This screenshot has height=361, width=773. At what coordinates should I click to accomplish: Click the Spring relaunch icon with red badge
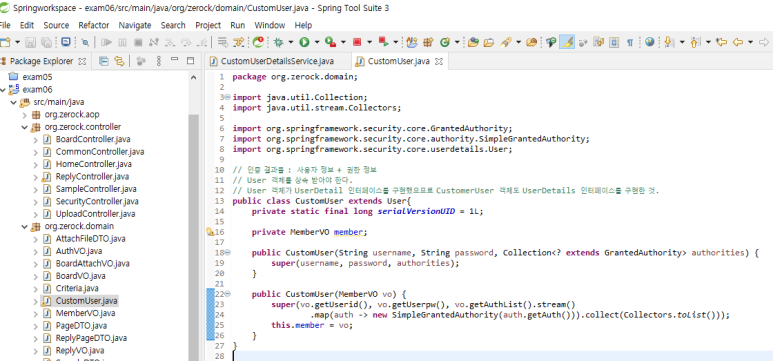tap(258, 42)
